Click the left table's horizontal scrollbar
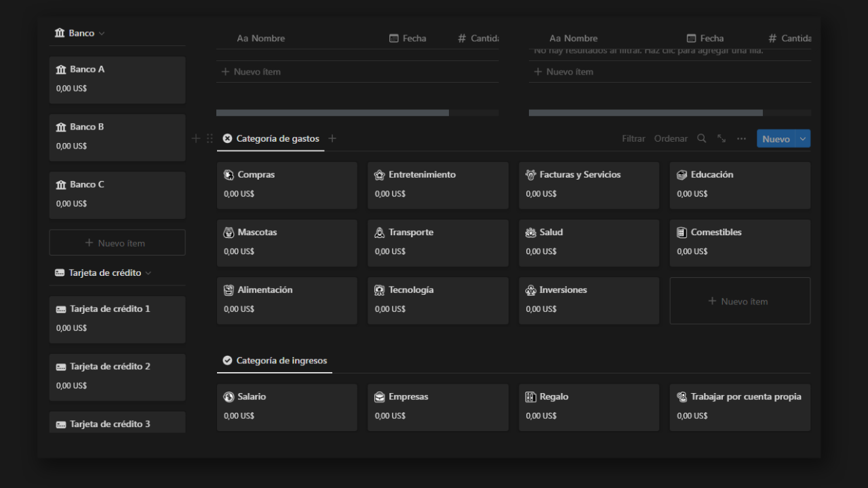This screenshot has width=868, height=488. pos(332,113)
